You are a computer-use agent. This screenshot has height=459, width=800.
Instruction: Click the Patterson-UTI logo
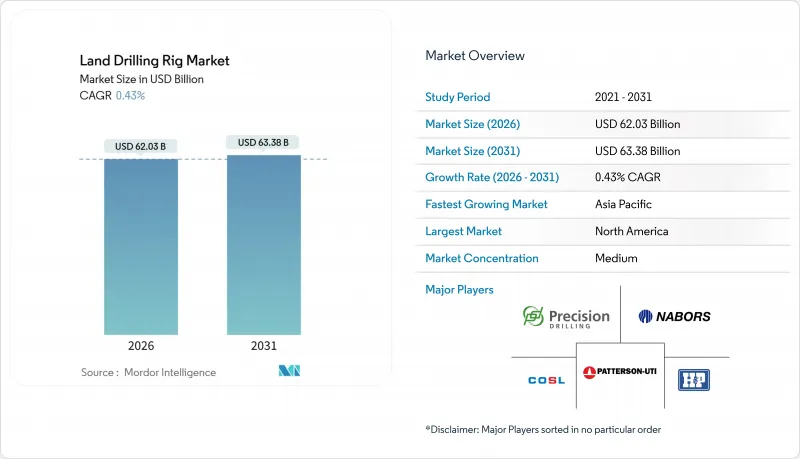tap(620, 372)
